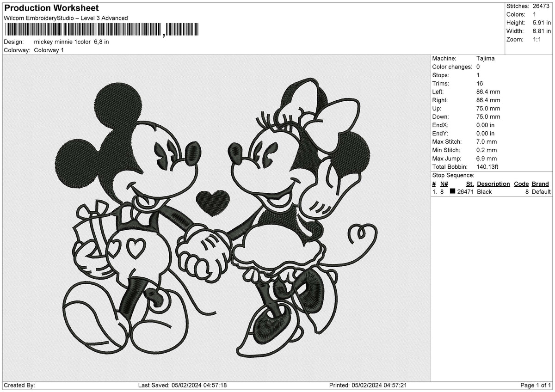Click the 'St.' column header

[x=470, y=184]
